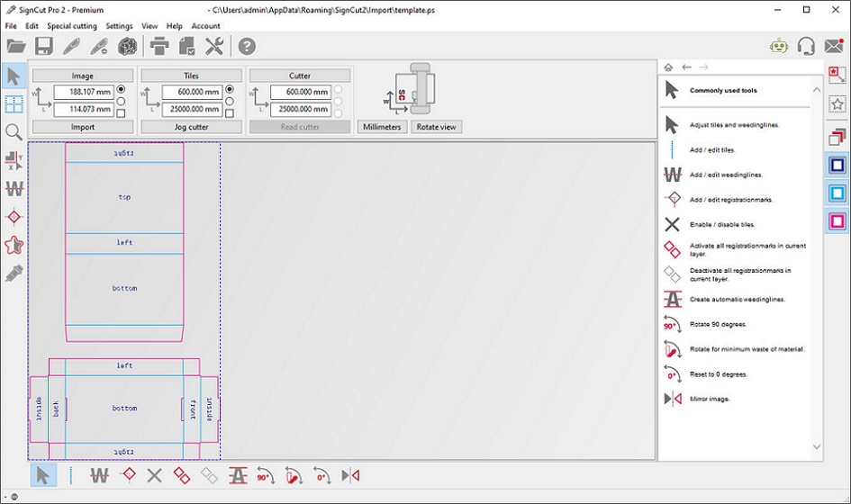851x504 pixels.
Task: Select the X/Y alignment tool in left sidebar
Action: pos(14,160)
